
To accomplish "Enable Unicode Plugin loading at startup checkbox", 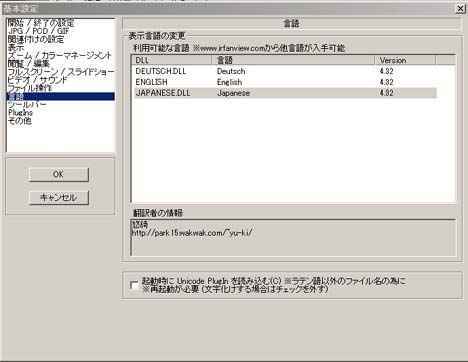I will (134, 285).
